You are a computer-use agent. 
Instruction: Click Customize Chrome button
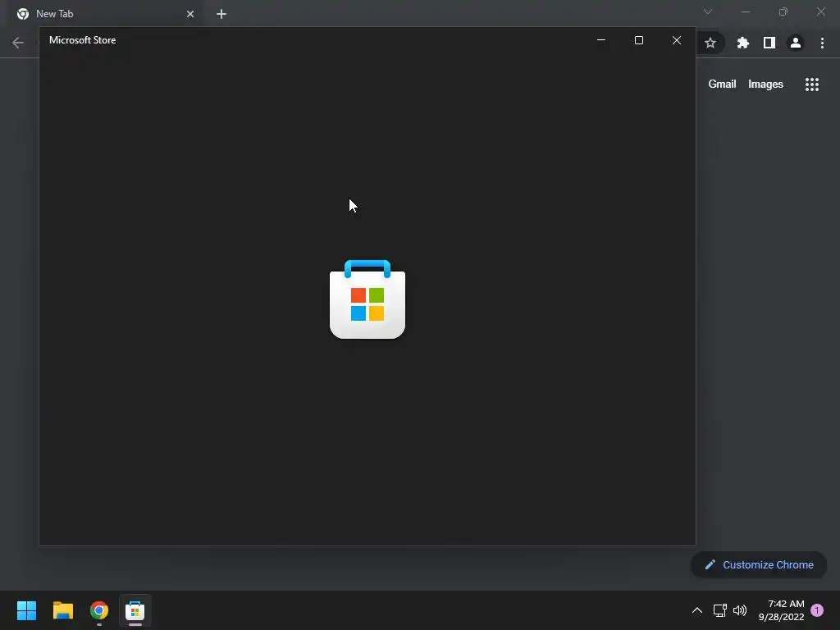[759, 564]
